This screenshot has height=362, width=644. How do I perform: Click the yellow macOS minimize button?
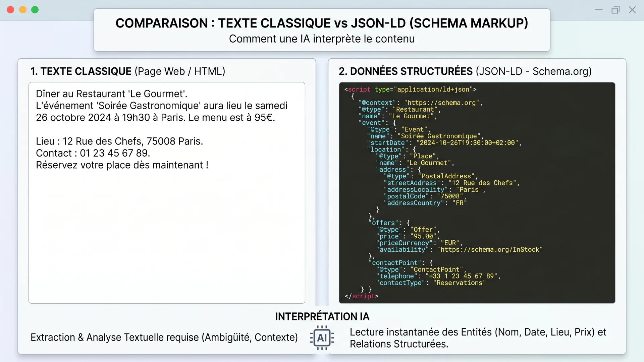[x=22, y=10]
